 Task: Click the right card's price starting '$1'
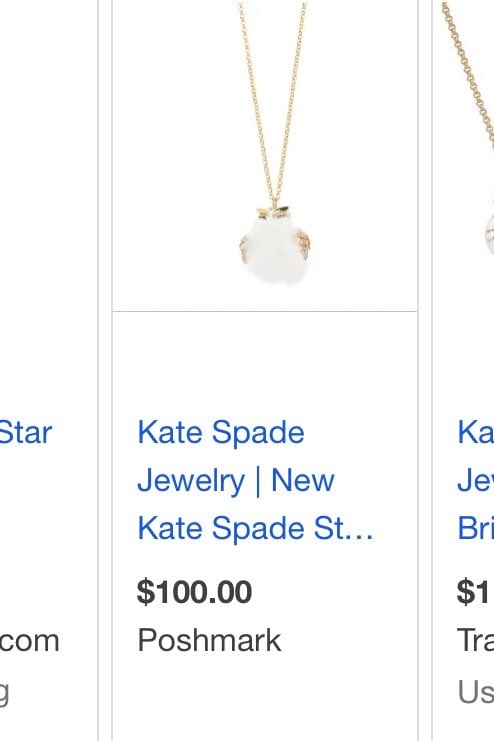475,592
